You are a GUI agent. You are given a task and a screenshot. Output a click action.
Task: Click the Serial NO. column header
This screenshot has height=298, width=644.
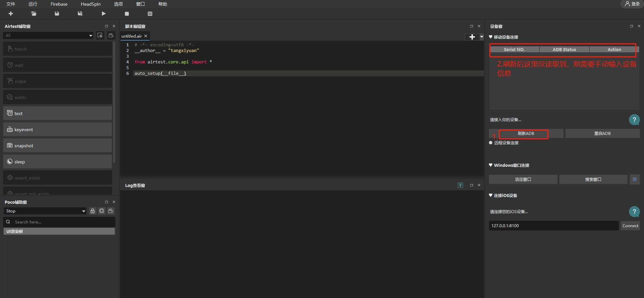click(514, 49)
